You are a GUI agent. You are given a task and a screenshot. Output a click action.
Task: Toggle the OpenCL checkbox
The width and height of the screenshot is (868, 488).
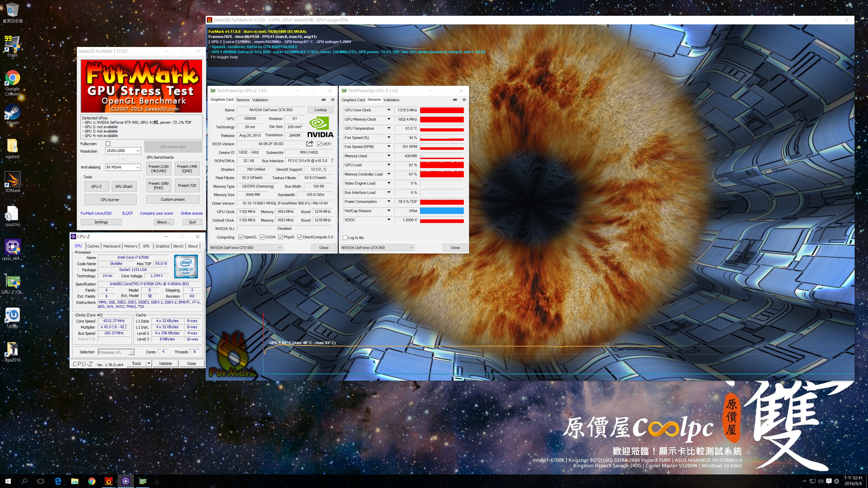coord(241,237)
